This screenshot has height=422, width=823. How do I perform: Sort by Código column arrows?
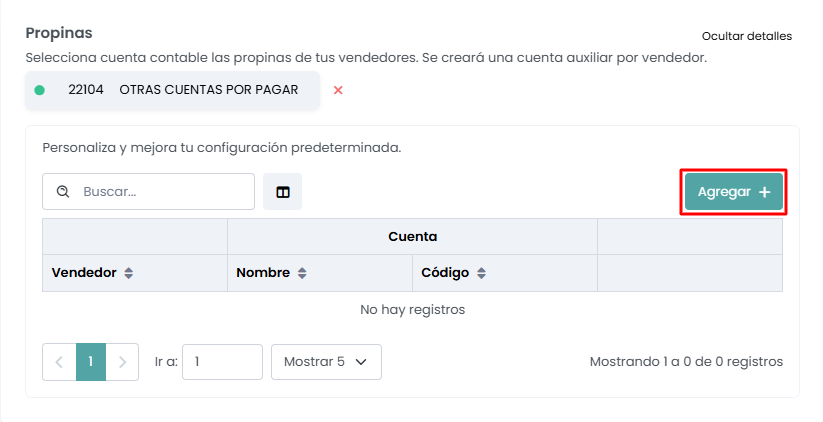[481, 273]
